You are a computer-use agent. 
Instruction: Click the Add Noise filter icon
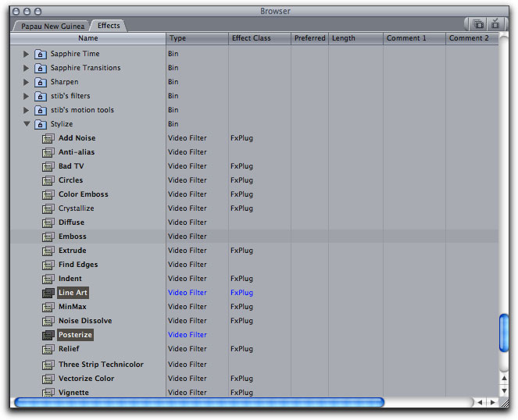(48, 138)
